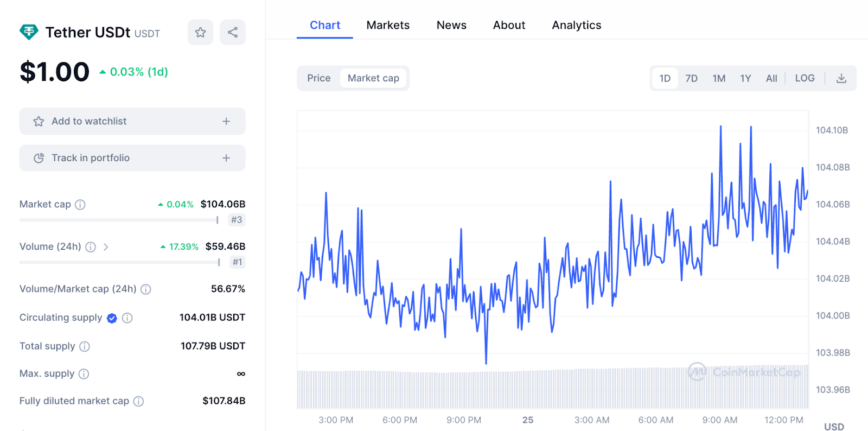This screenshot has width=868, height=431.
Task: Click the $104.06B market cap value
Action: tap(223, 205)
